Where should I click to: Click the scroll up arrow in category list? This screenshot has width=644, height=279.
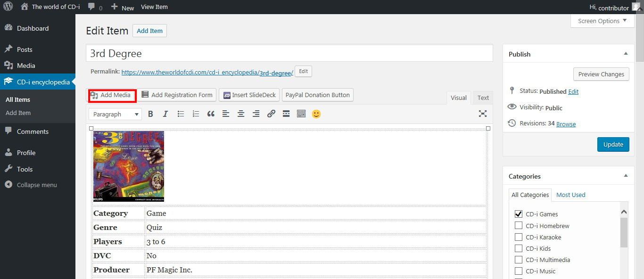pos(624,212)
